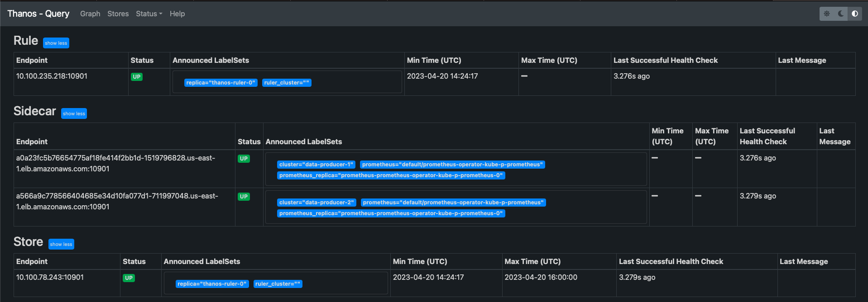Viewport: 868px width, 302px height.
Task: Click UP status badge in Rule table
Action: click(x=137, y=77)
